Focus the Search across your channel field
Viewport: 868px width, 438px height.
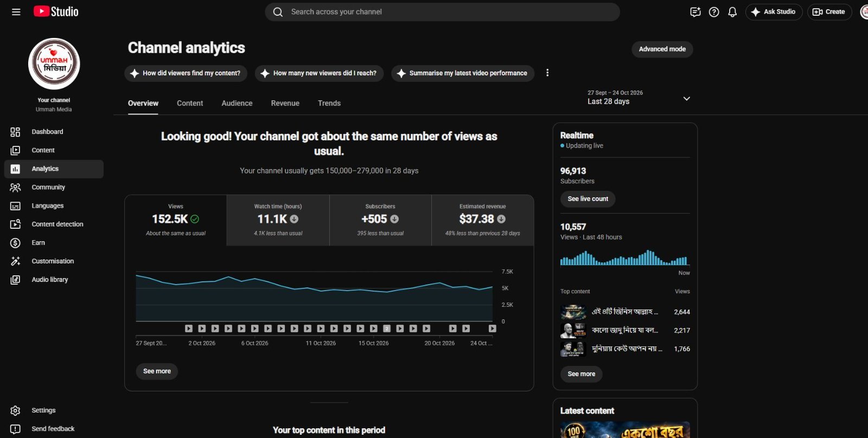point(442,12)
